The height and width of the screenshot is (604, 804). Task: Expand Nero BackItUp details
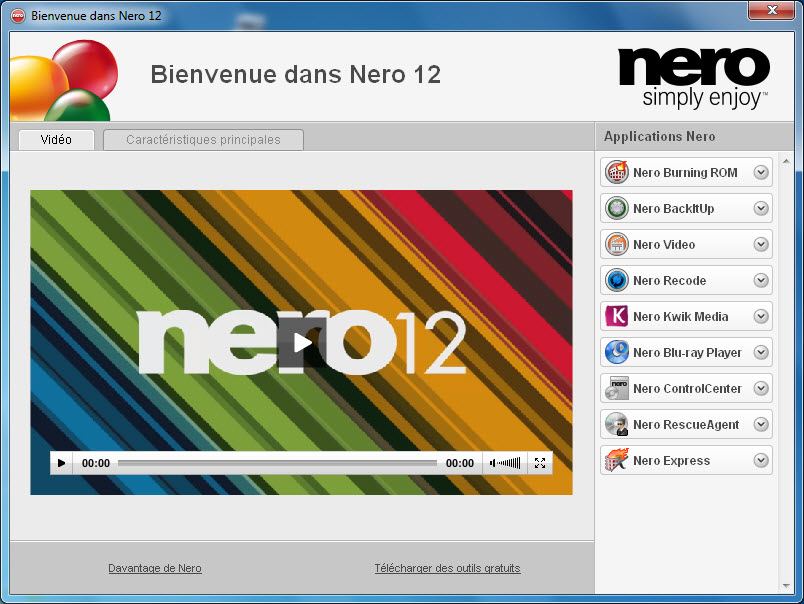[761, 208]
